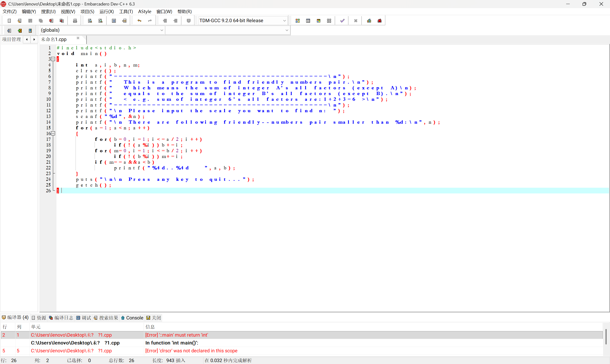The height and width of the screenshot is (364, 610).
Task: Click the New source file icon
Action: [9, 21]
